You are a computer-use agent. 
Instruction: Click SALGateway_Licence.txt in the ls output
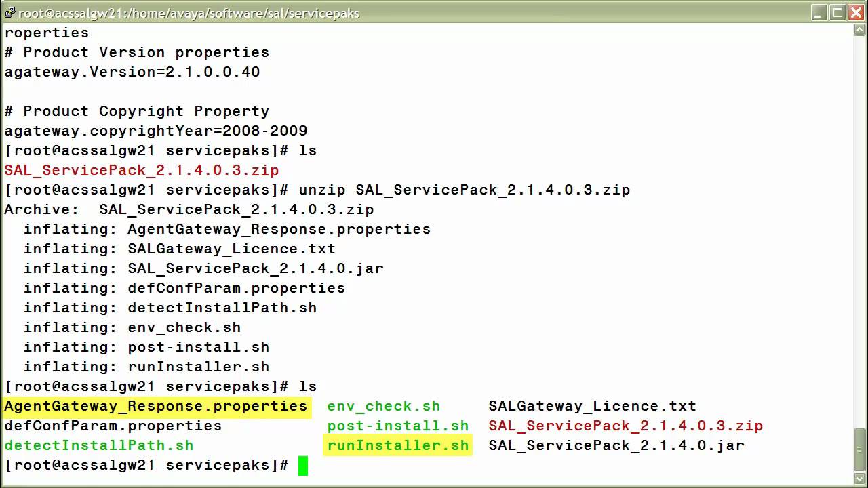tap(593, 406)
